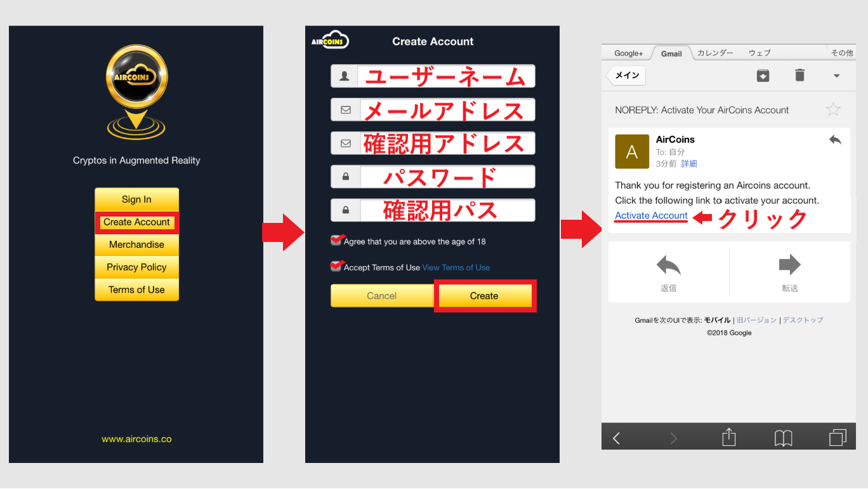Viewport: 868px width, 489px height.
Task: Switch to the Google+ tab
Action: (x=628, y=53)
